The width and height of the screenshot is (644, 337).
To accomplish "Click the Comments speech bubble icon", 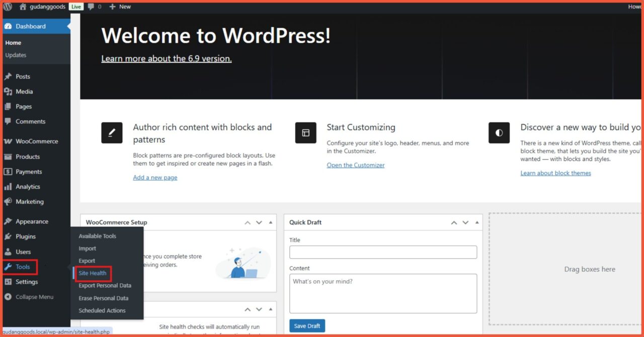I will pos(7,121).
